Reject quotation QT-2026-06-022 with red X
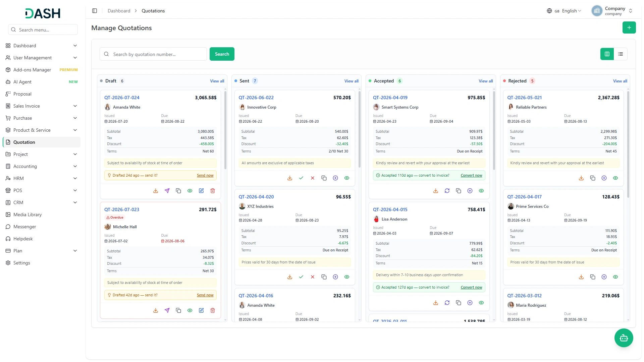The image size is (644, 362). click(x=313, y=178)
